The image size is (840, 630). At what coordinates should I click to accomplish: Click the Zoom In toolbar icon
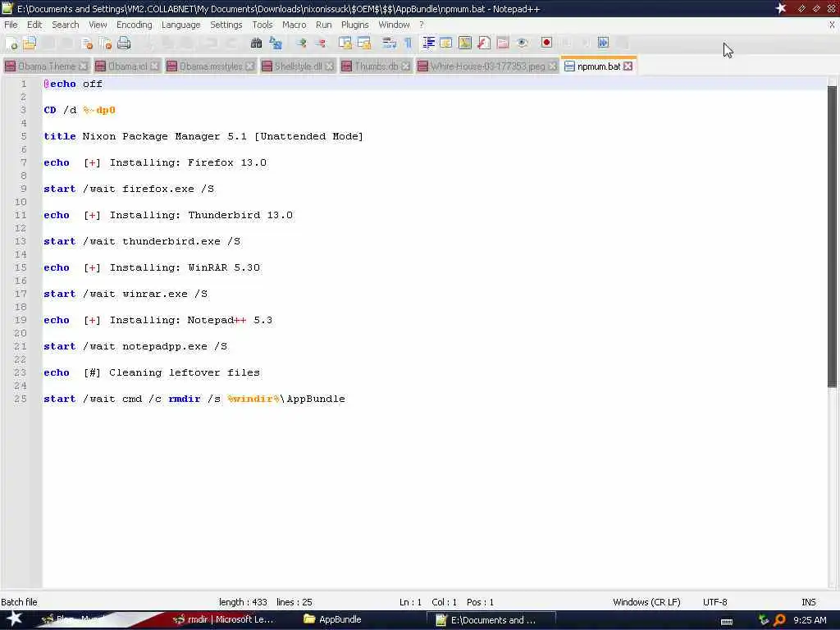[x=302, y=43]
